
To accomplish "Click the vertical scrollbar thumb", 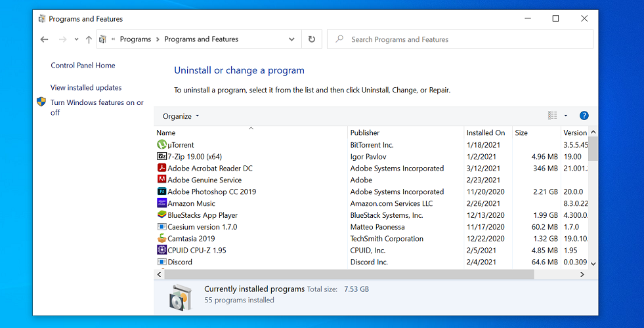I will pyautogui.click(x=593, y=149).
